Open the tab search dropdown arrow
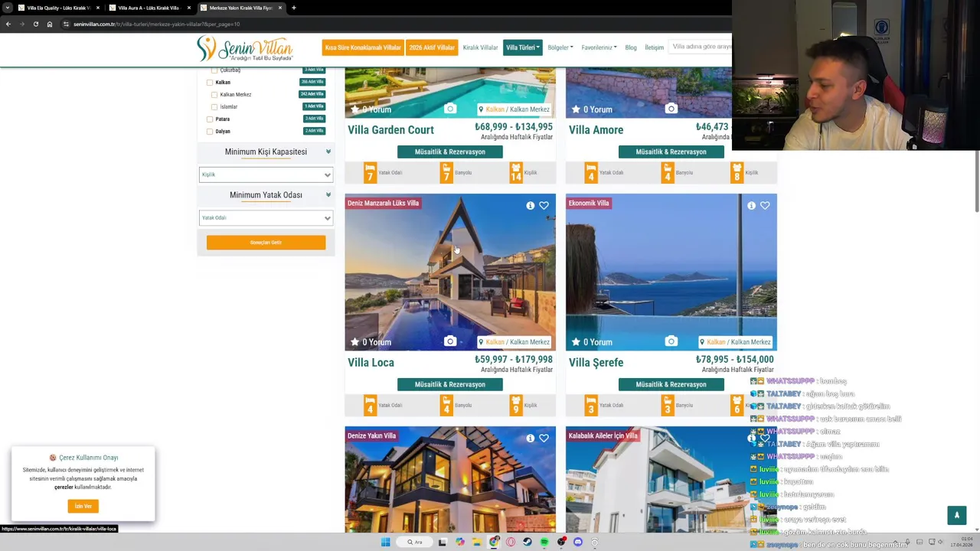The height and width of the screenshot is (551, 980). 7,8
